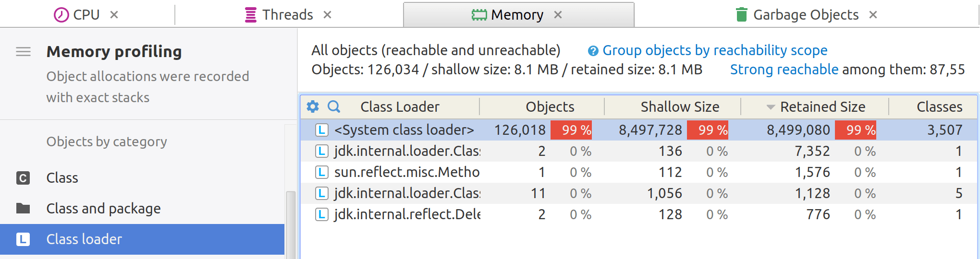This screenshot has width=980, height=259.
Task: Open the table settings gear icon
Action: (x=313, y=106)
